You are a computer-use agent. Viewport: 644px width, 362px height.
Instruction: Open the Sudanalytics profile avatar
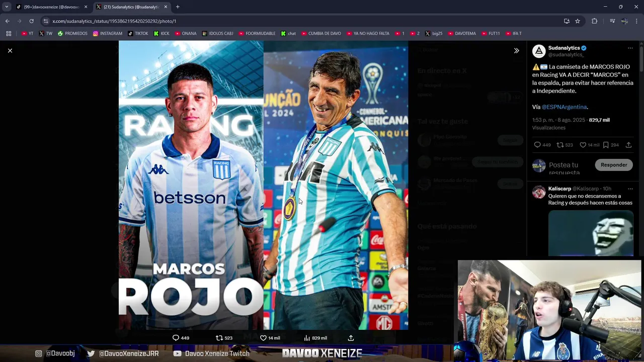539,51
